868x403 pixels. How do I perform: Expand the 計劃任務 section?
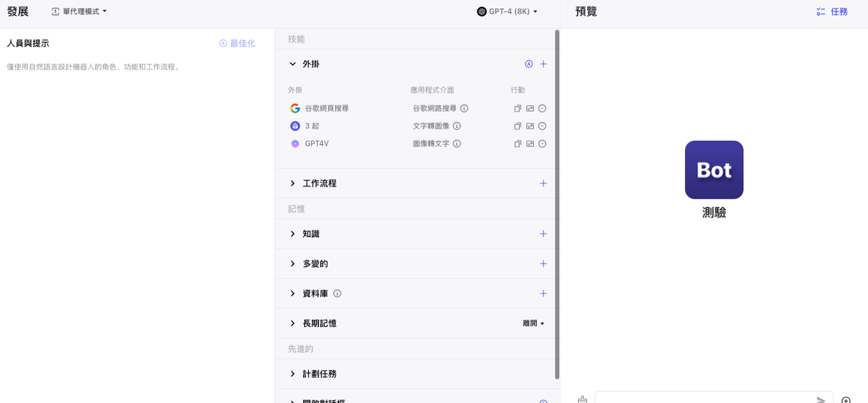tap(292, 374)
